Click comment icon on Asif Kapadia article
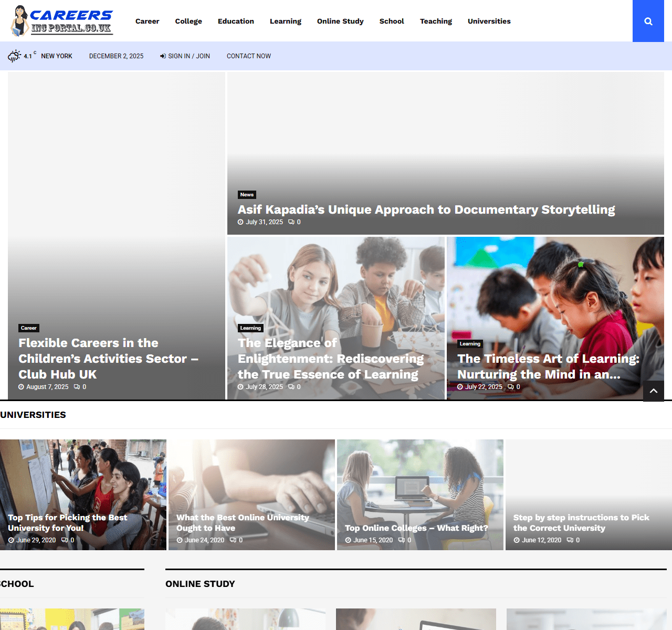Image resolution: width=672 pixels, height=630 pixels. [x=291, y=222]
